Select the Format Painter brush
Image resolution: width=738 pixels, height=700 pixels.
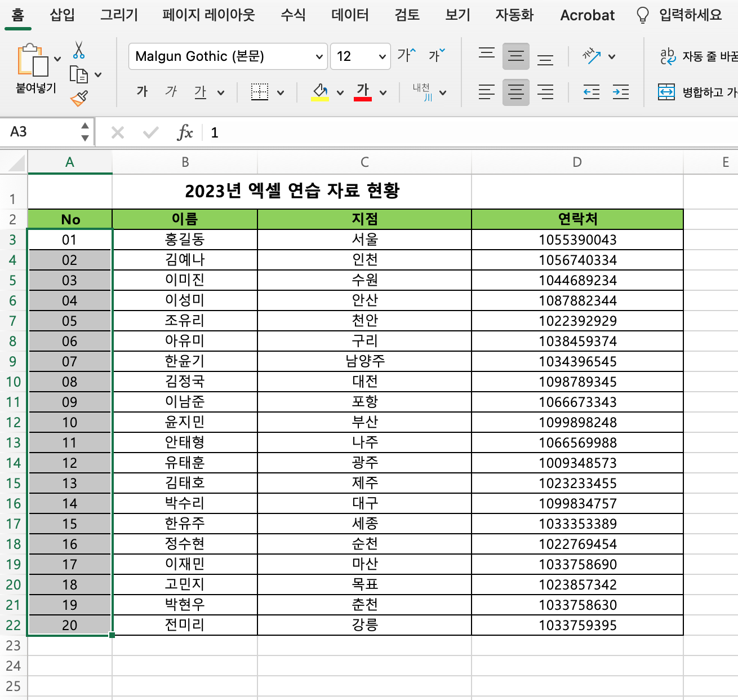[x=79, y=98]
